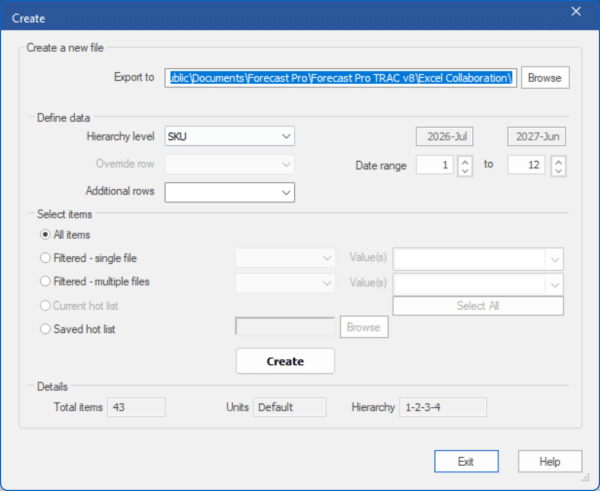
Task: Close the Create dialog window
Action: coord(575,12)
